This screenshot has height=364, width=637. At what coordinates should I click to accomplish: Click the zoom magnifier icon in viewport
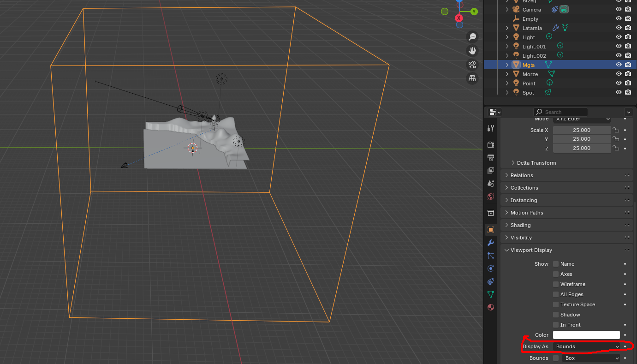pos(472,36)
